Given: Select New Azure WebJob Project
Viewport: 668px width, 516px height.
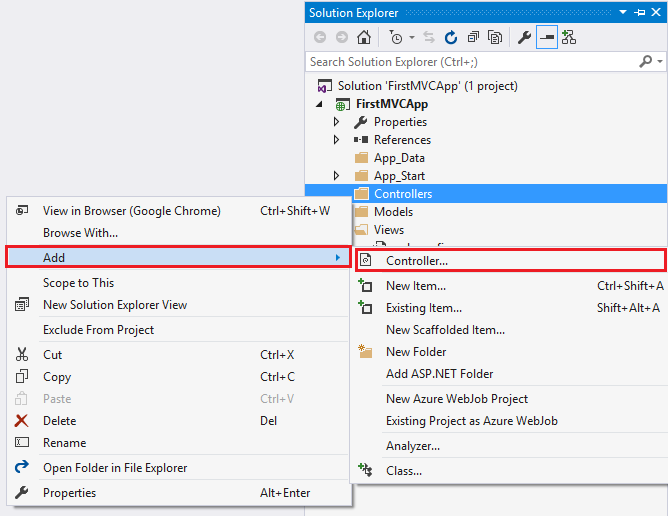Looking at the screenshot, I should click(x=510, y=399).
